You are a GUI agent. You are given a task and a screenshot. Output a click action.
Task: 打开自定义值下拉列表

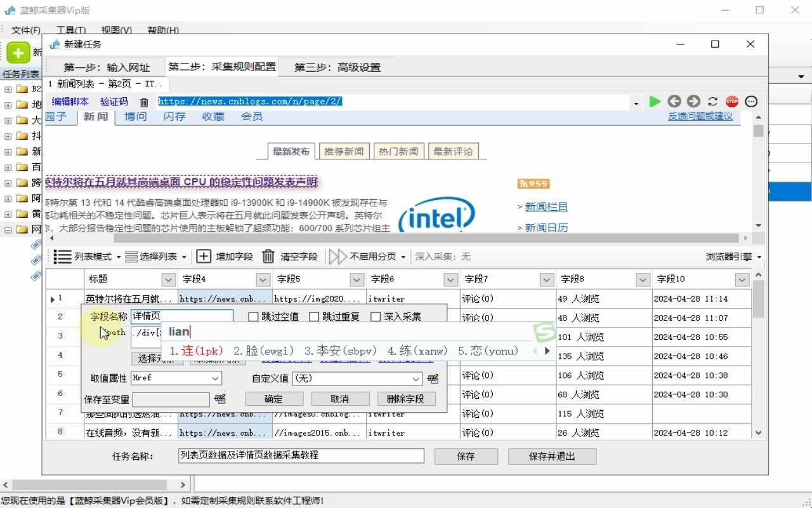(416, 378)
